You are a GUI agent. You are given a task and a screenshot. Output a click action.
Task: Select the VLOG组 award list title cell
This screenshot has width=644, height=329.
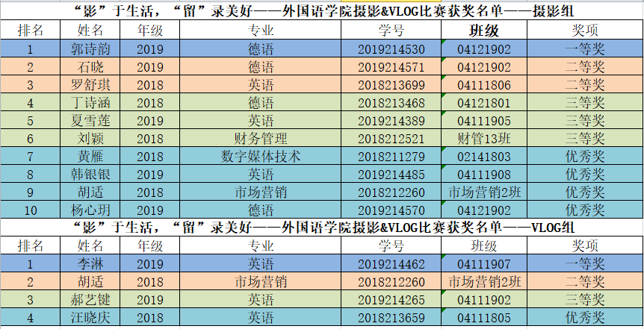[321, 227]
